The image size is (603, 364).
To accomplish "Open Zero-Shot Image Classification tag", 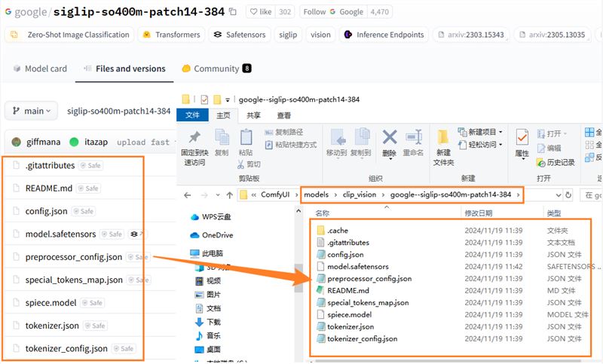I will point(69,35).
